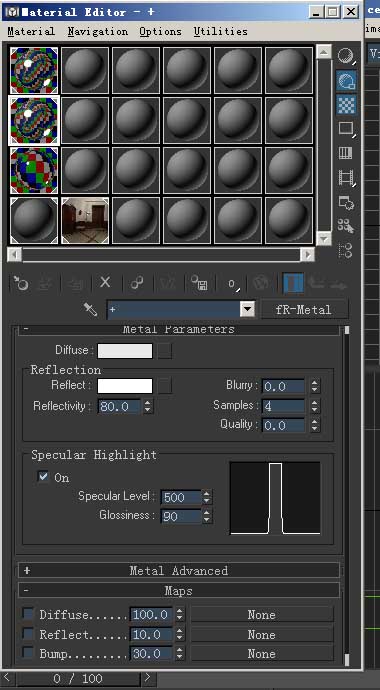Click Reset Map/Mtl X icon

[x=105, y=282]
